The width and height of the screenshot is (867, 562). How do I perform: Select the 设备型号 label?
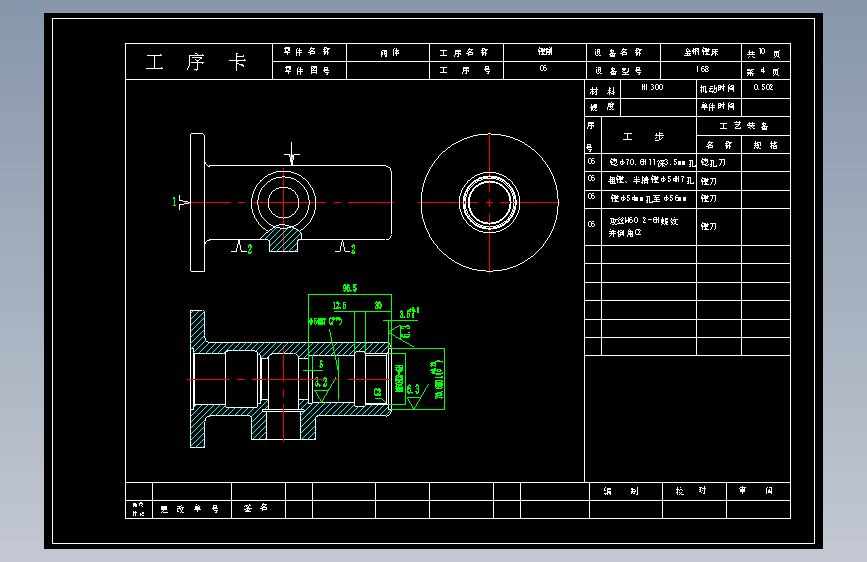tap(618, 71)
